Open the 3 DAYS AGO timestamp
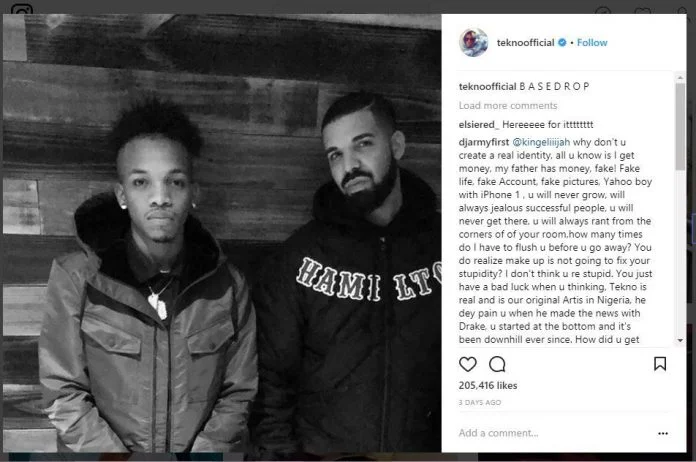 480,403
